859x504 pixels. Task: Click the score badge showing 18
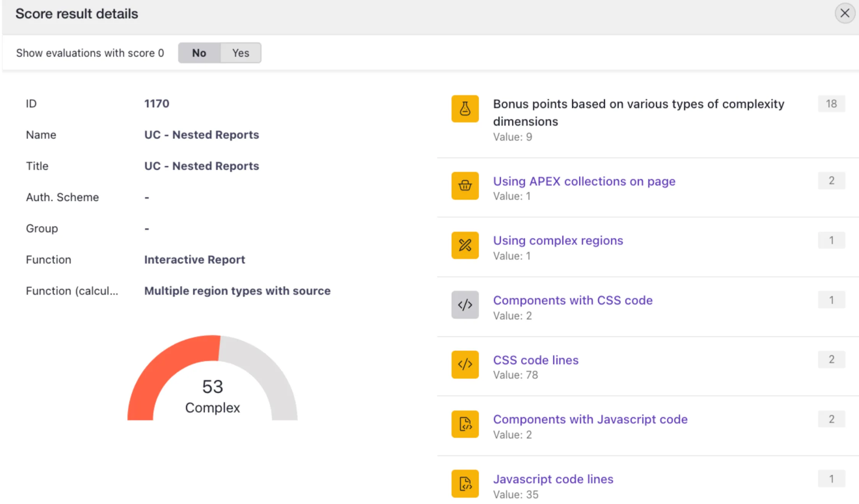coord(831,103)
